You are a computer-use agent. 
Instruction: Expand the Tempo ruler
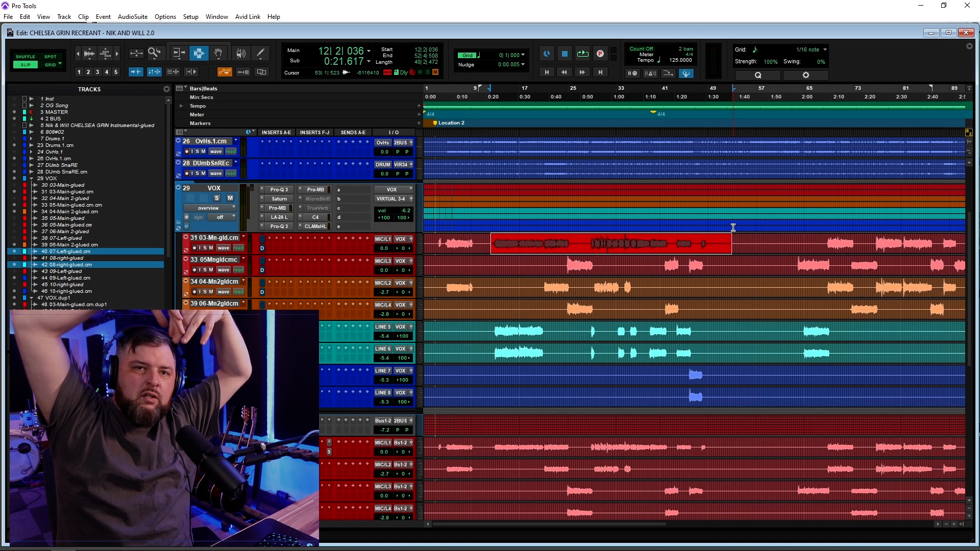click(x=181, y=106)
